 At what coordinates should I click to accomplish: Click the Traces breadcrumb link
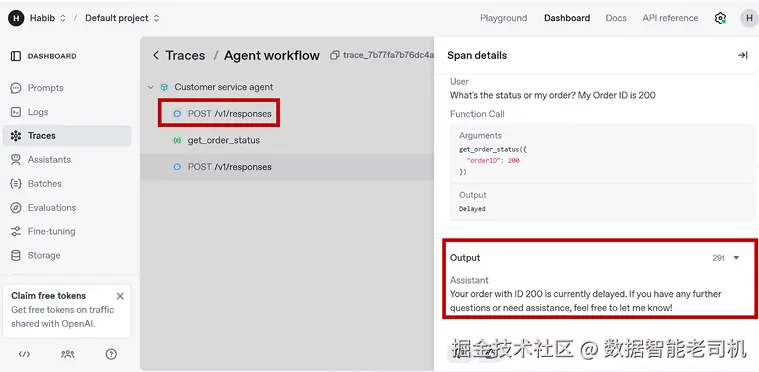tap(185, 56)
